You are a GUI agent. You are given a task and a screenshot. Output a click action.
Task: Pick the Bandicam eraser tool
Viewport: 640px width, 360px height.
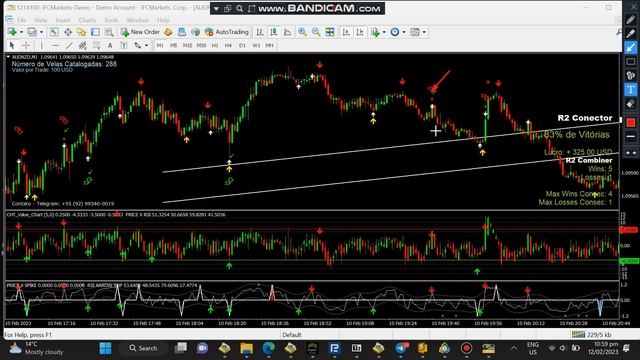point(631,104)
